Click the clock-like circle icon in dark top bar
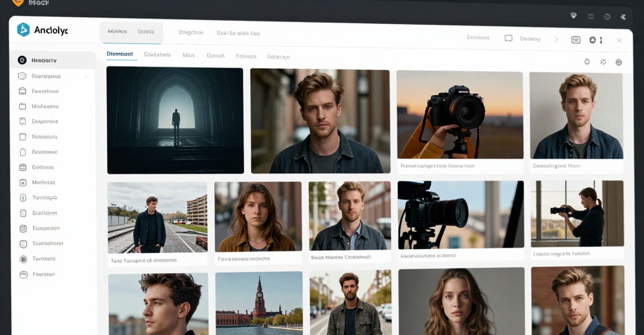Screen dimensions: 644x335 click(x=607, y=17)
